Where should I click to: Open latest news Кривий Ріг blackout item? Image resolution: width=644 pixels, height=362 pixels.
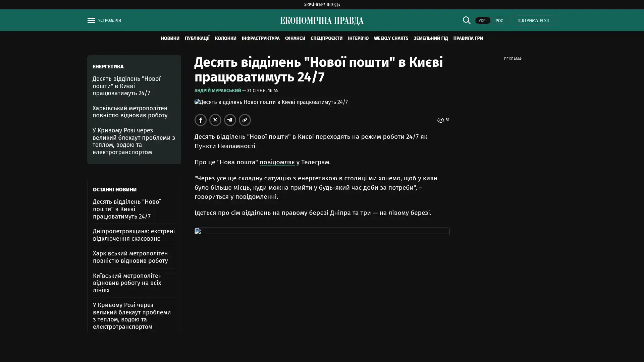click(x=132, y=316)
